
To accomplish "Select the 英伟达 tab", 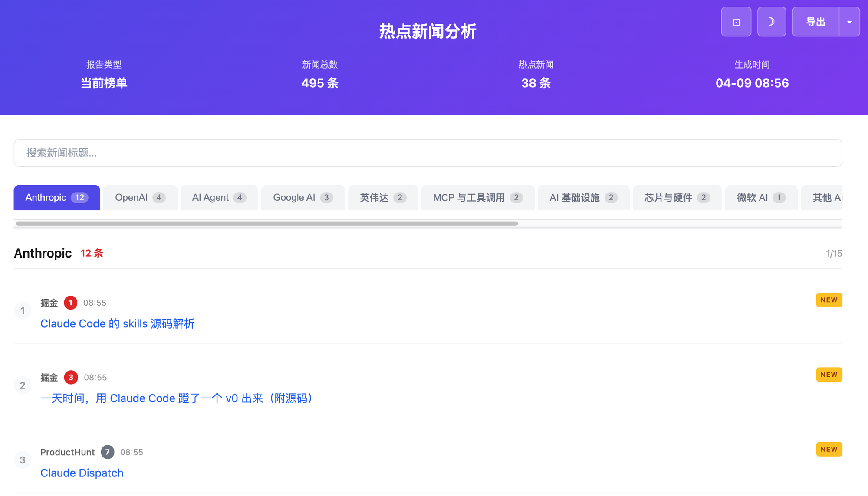I will click(x=382, y=198).
